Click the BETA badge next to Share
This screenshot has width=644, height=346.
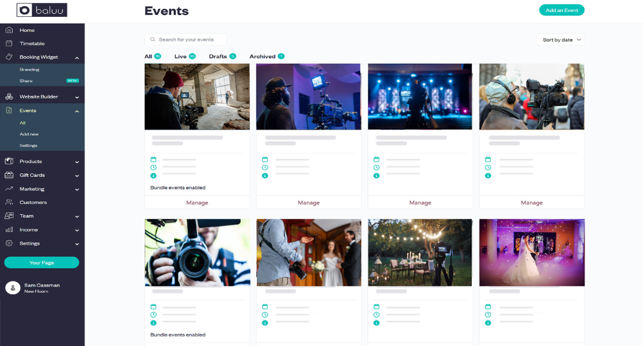coord(72,80)
